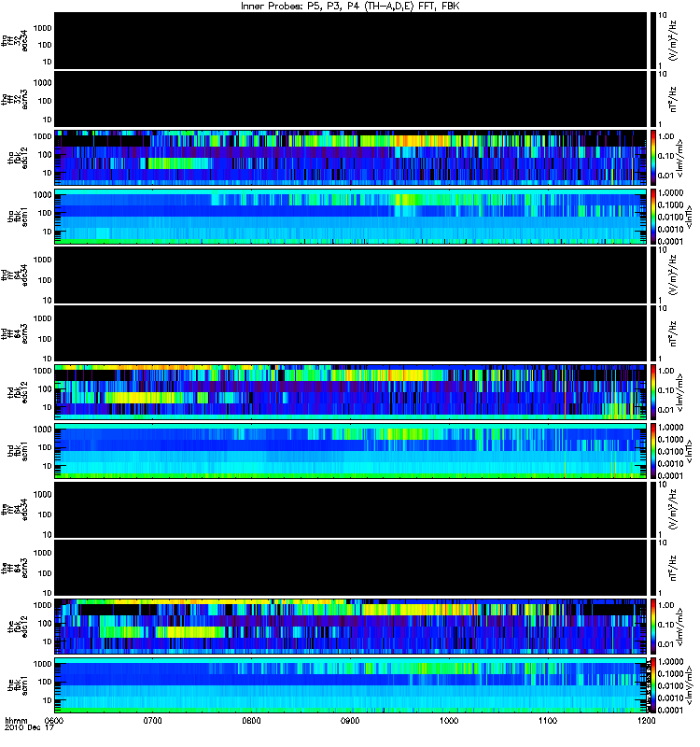Click inside the empty the fff 64 scm3 spectrogram
The width and height of the screenshot is (700, 747).
tap(351, 568)
